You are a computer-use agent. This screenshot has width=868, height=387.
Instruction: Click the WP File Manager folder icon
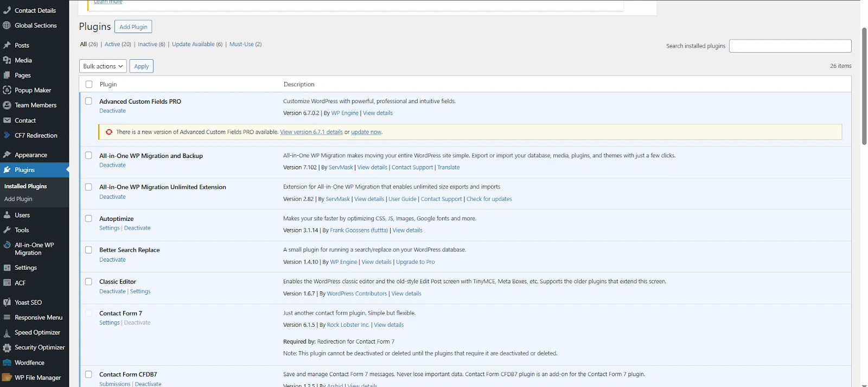pos(7,378)
